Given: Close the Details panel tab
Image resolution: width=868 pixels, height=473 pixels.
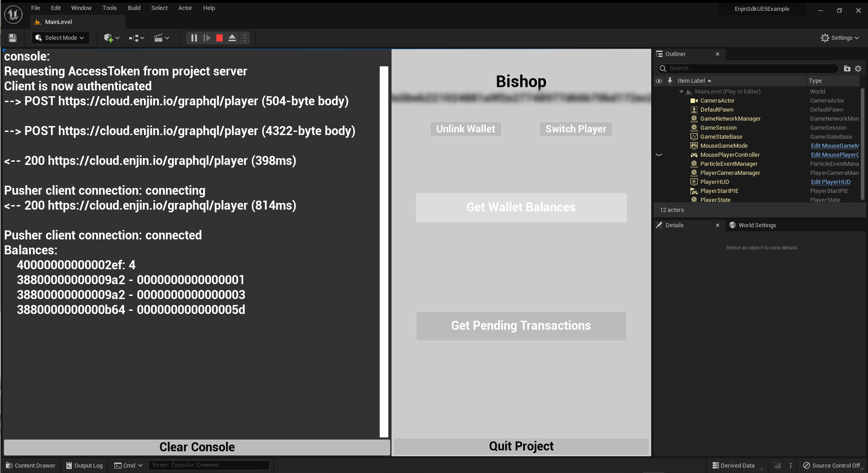Looking at the screenshot, I should click(718, 225).
